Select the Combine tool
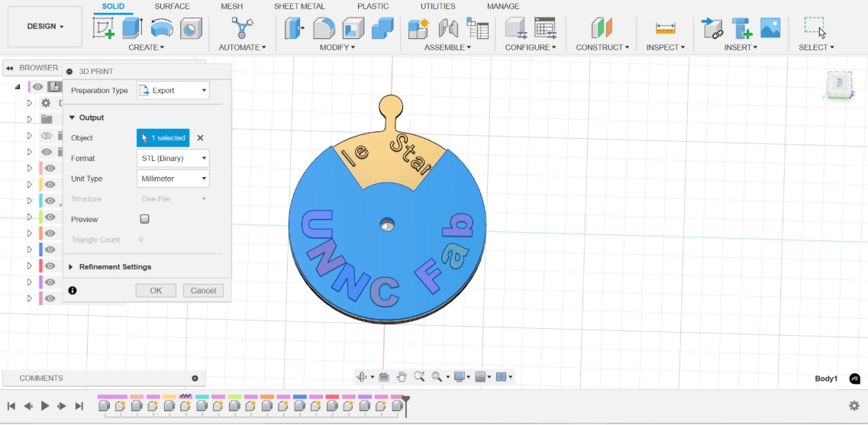This screenshot has height=425, width=868. pos(382,27)
